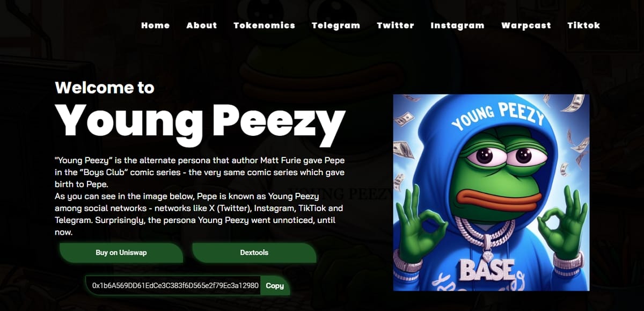The width and height of the screenshot is (644, 311).
Task: Open the Dextools button
Action: (254, 252)
